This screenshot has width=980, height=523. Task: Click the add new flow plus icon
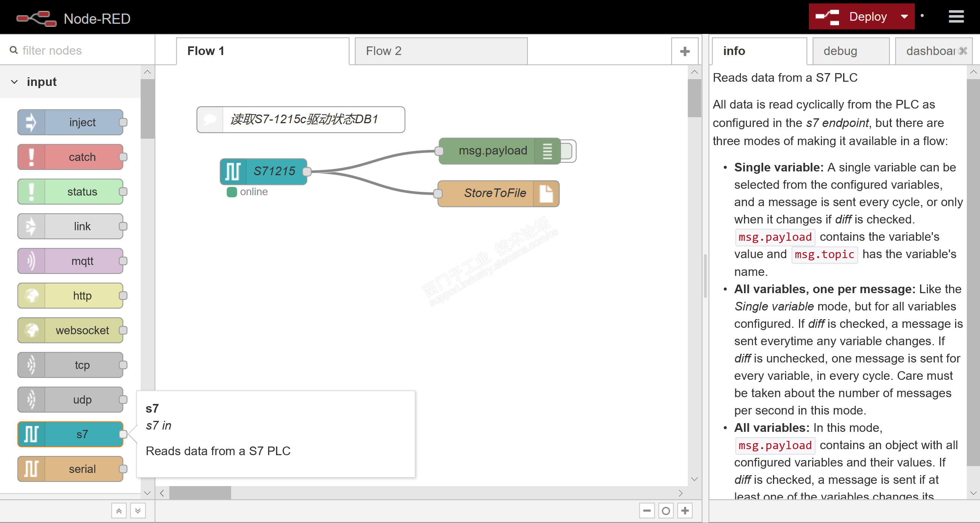(684, 51)
